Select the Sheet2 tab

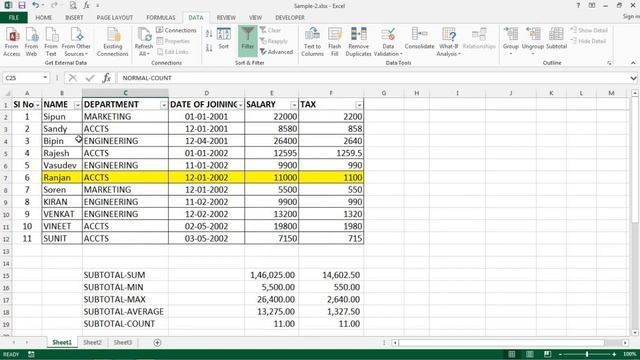coord(92,342)
